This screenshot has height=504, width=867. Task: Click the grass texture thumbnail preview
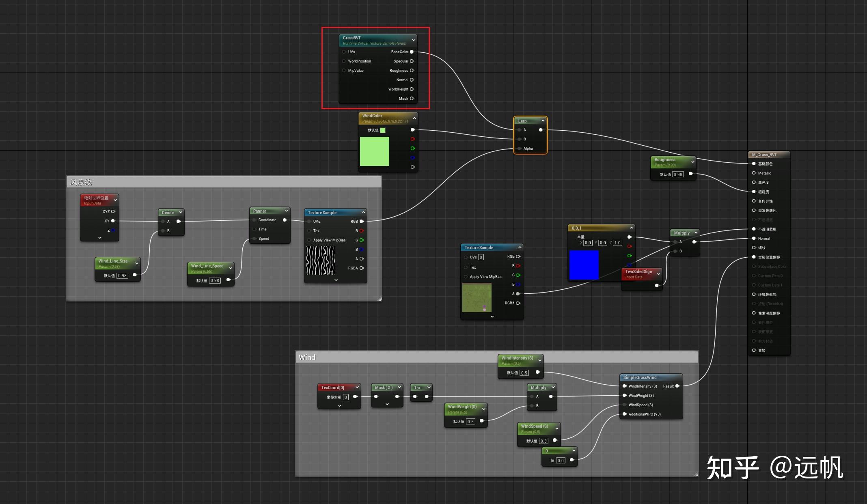[477, 298]
